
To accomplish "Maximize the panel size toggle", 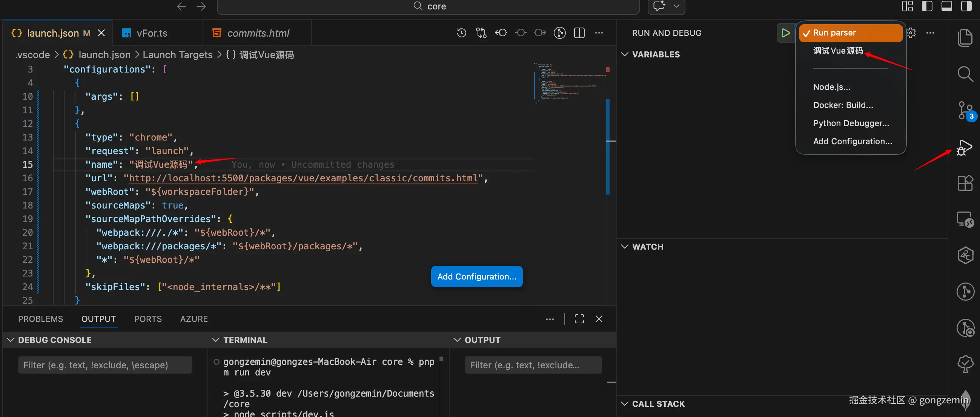I will 579,319.
